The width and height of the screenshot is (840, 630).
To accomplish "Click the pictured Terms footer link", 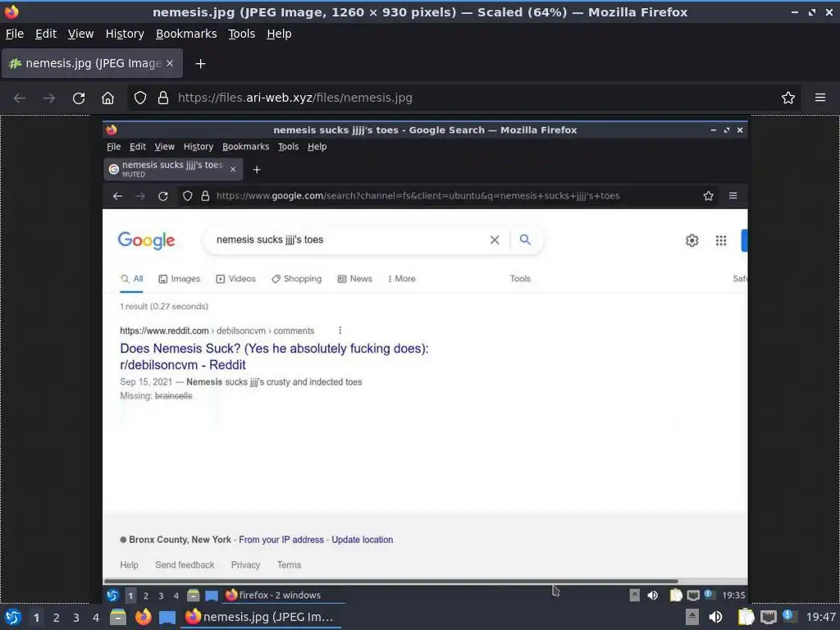I will [x=290, y=565].
